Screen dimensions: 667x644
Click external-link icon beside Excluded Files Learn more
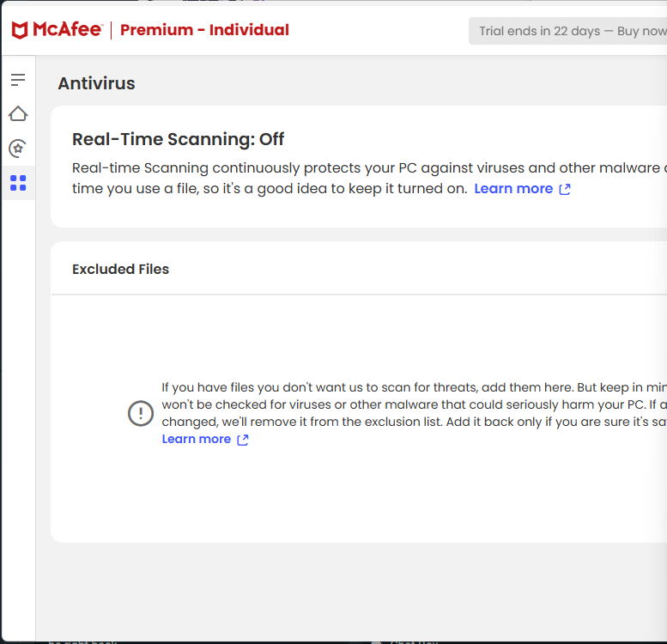243,440
